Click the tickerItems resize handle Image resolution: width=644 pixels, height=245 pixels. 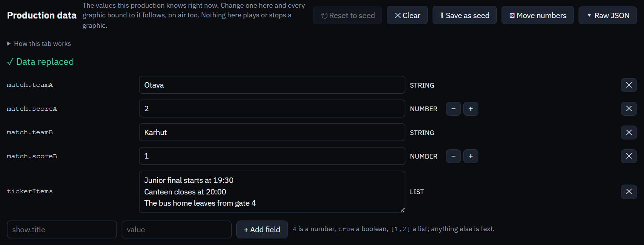pos(402,210)
